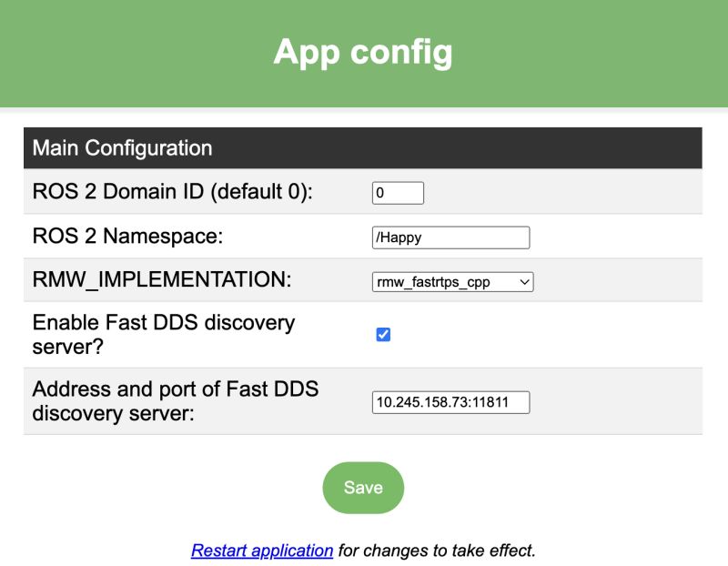Uncheck the Fast DDS discovery server checkbox
The image size is (728, 566).
tap(382, 333)
